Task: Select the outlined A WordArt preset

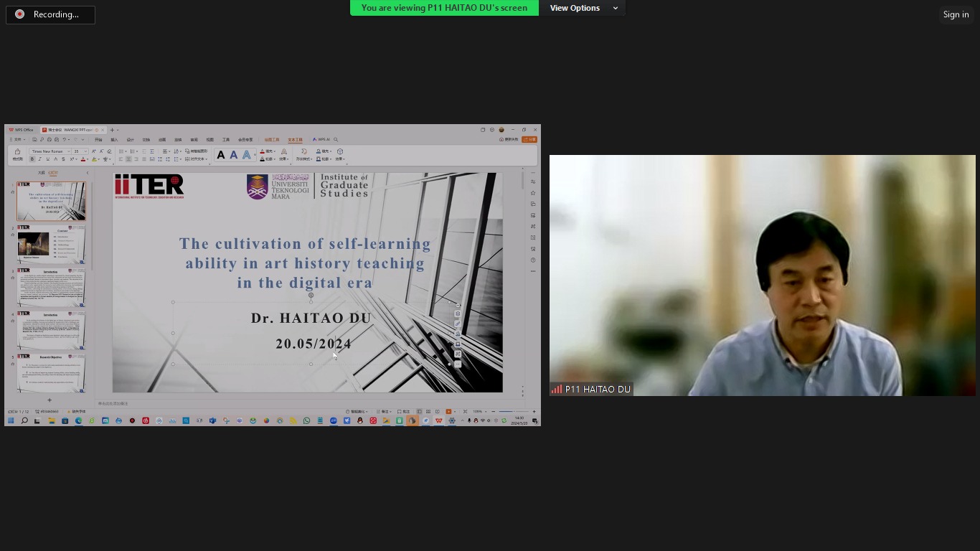Action: pos(246,155)
